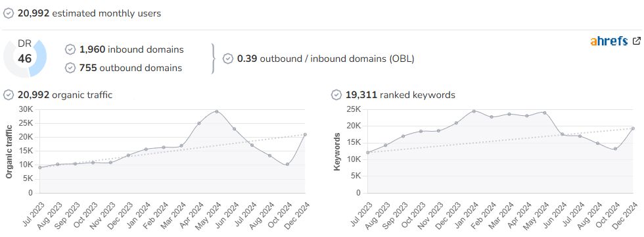
Task: Open the Ahrefs logo link
Action: [x=609, y=41]
